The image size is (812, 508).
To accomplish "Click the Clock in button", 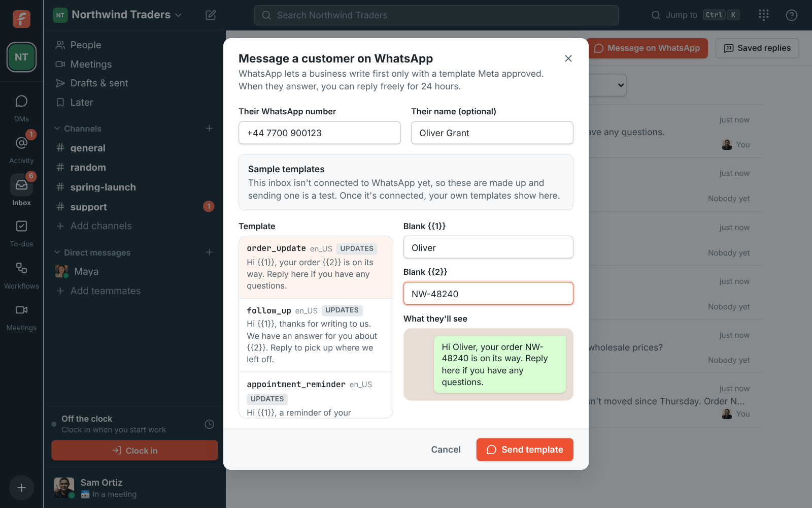I will (134, 451).
